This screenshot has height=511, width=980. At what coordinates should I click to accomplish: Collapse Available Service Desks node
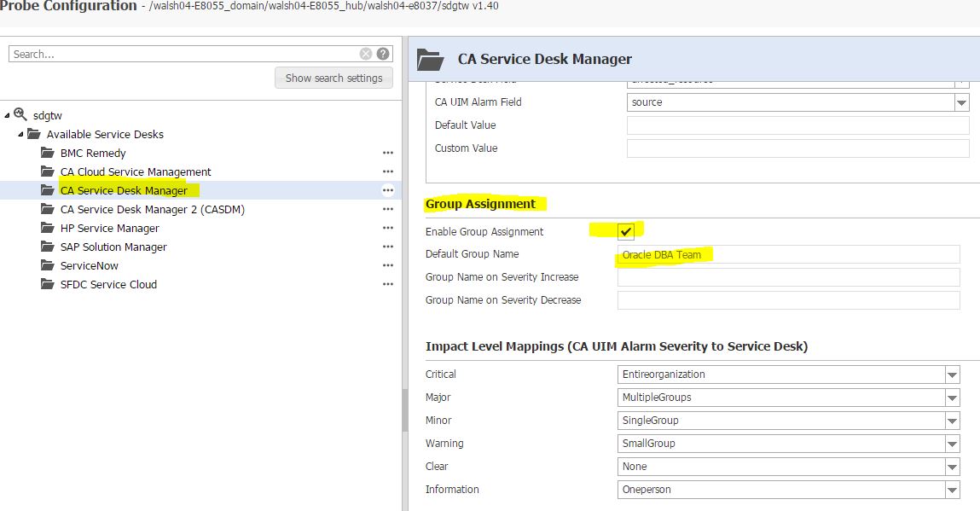click(20, 135)
